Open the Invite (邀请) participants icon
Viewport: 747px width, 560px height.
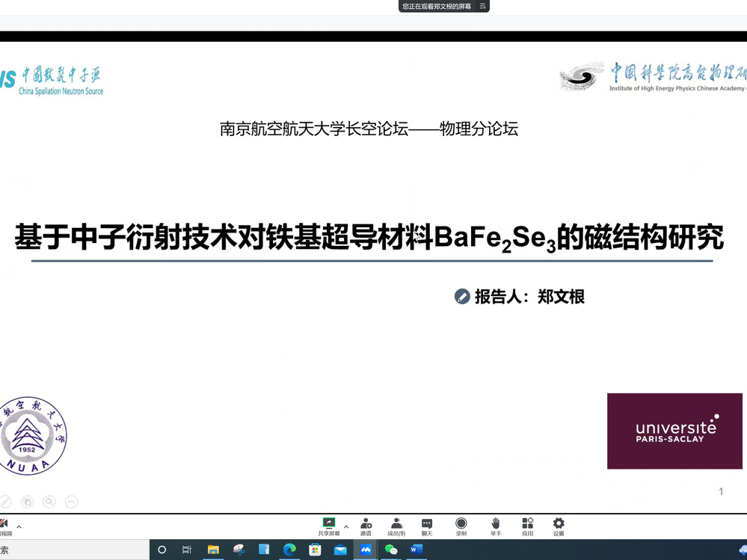pos(366,523)
